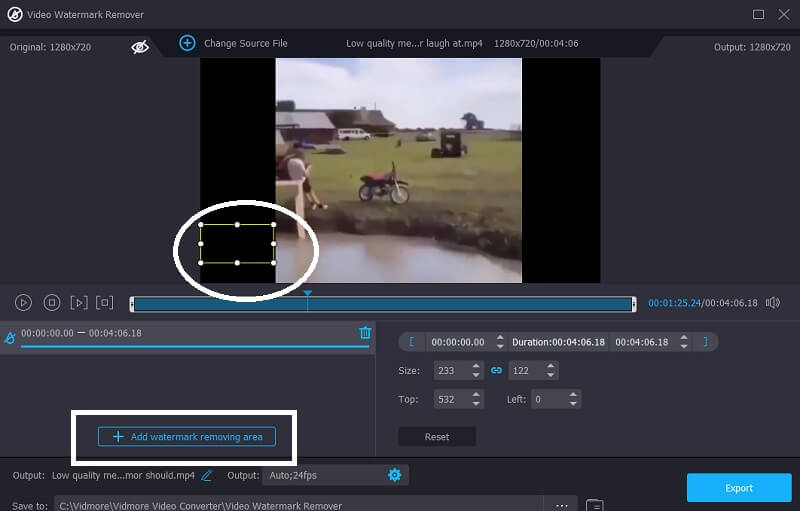Click the three-dots browse for save path

click(x=561, y=505)
